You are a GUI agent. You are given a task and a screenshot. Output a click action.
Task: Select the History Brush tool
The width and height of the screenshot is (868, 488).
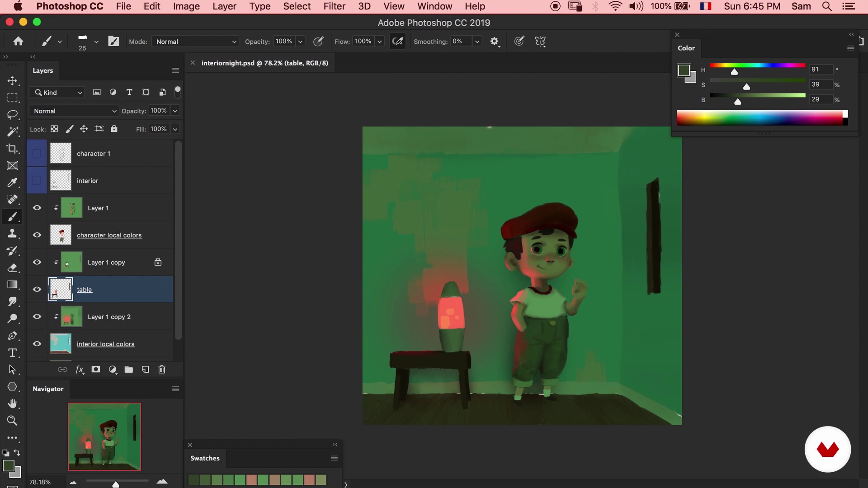[x=12, y=251]
